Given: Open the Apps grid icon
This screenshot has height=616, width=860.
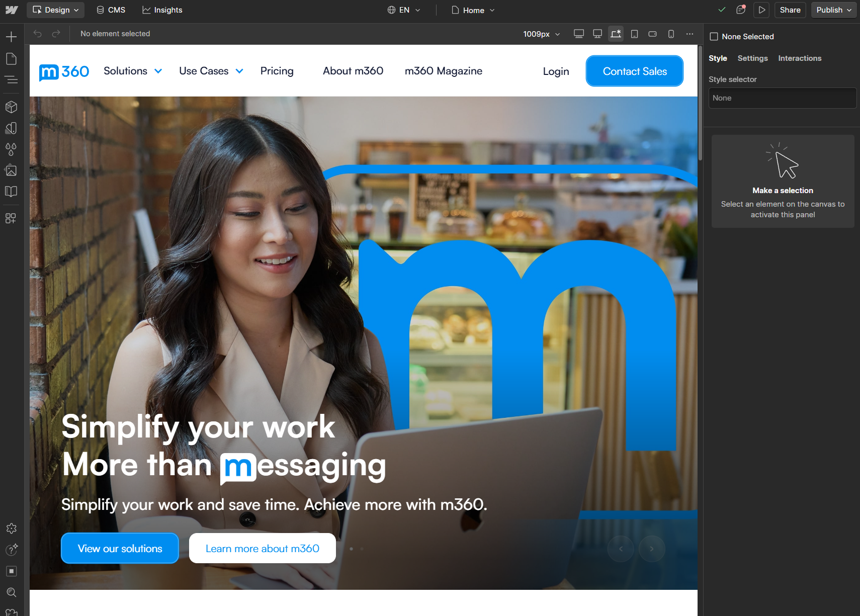Looking at the screenshot, I should tap(11, 218).
